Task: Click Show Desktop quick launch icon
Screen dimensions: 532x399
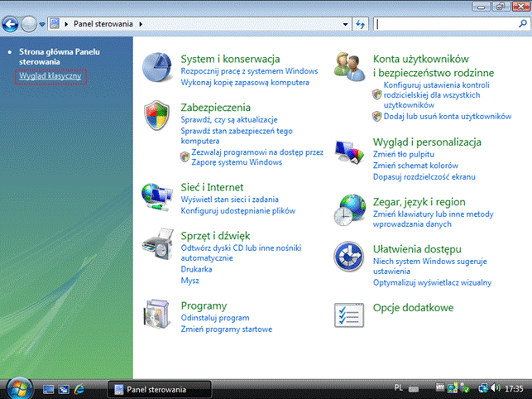Action: point(48,389)
